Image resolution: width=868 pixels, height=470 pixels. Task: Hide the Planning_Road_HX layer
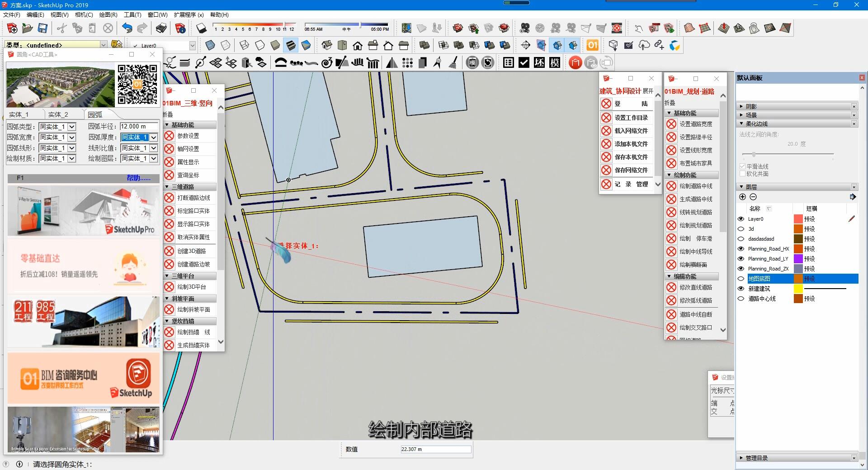[741, 249]
